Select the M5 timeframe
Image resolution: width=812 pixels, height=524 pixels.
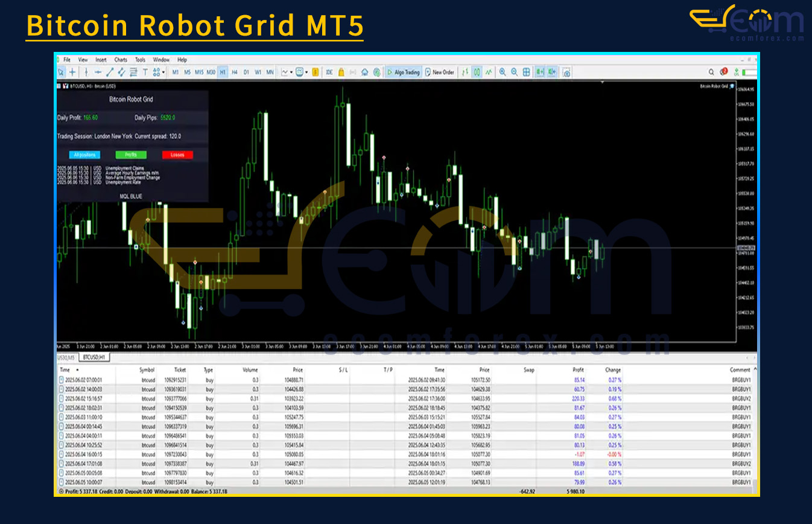click(188, 72)
